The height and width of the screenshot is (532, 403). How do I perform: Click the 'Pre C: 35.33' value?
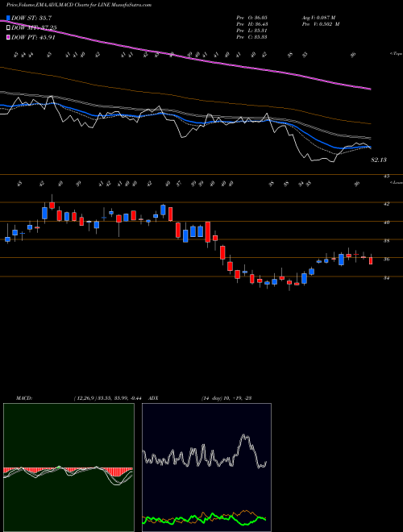point(251,37)
